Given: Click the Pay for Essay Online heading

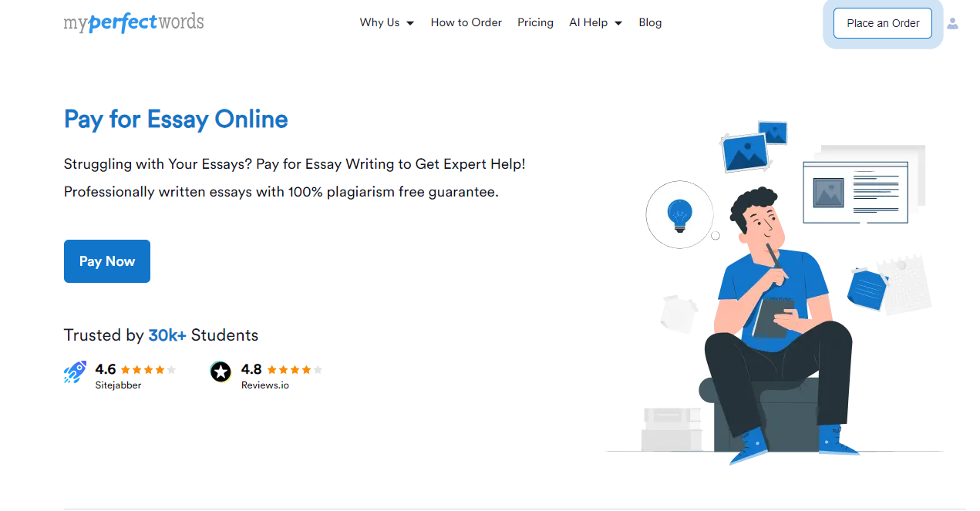Looking at the screenshot, I should tap(176, 119).
